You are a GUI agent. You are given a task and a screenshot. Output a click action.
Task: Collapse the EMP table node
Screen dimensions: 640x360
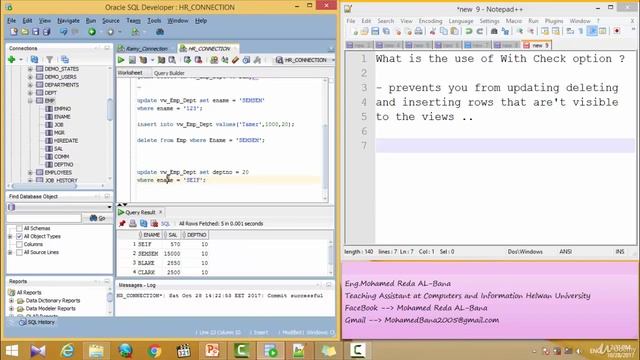coord(30,101)
